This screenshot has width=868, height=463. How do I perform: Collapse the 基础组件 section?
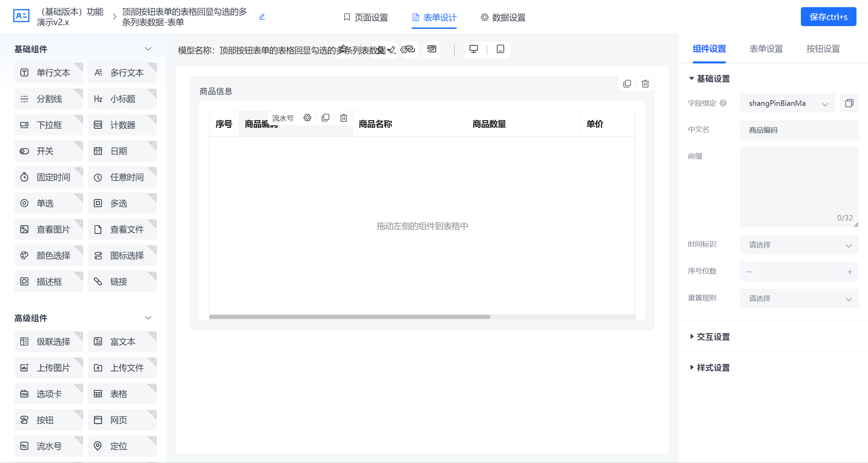(148, 49)
